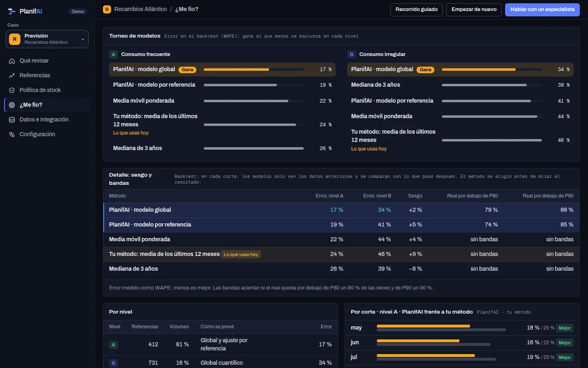Screen dimensions: 588x368
Task: Click the Demo badge next to PlanifAI
Action: click(78, 12)
